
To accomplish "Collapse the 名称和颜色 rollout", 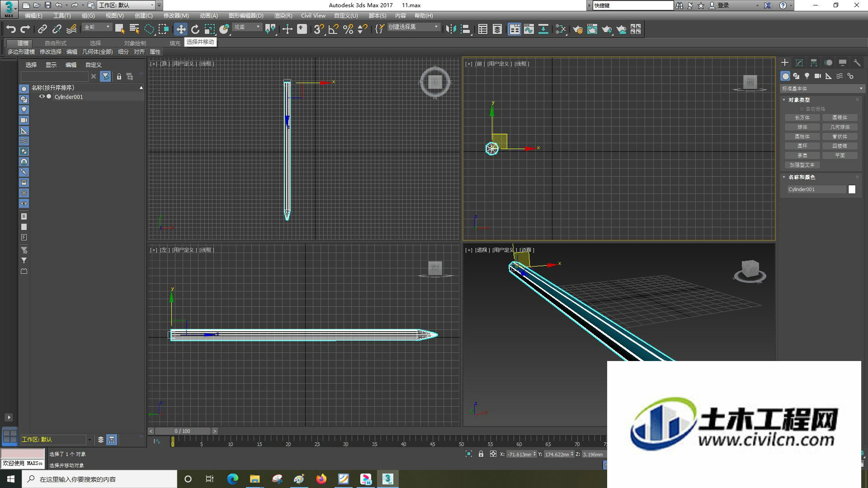I will coord(784,177).
